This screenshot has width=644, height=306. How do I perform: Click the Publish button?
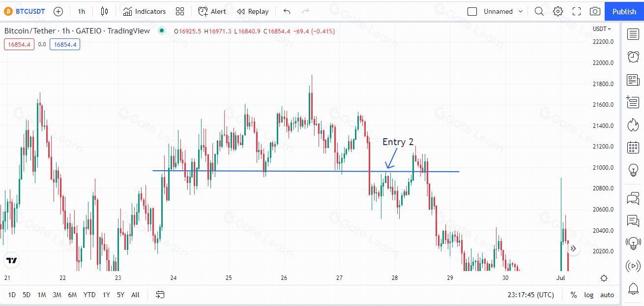[x=624, y=11]
